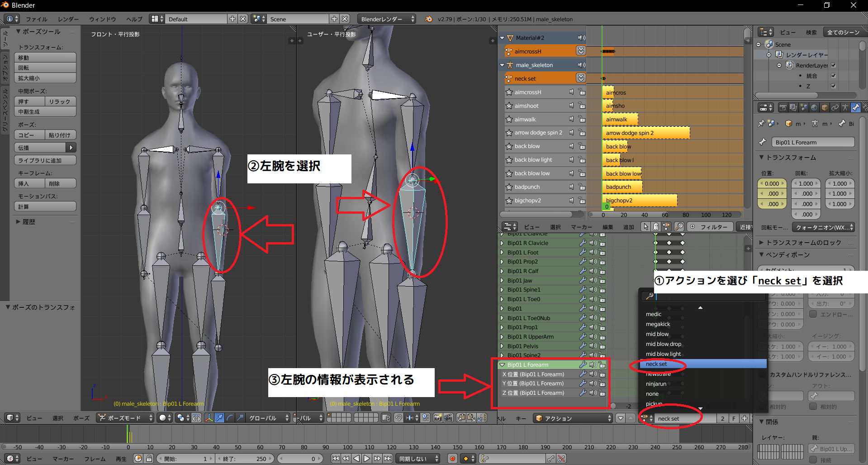Image resolution: width=868 pixels, height=465 pixels.
Task: Toggle the timeline preview range clock icon
Action: click(138, 459)
